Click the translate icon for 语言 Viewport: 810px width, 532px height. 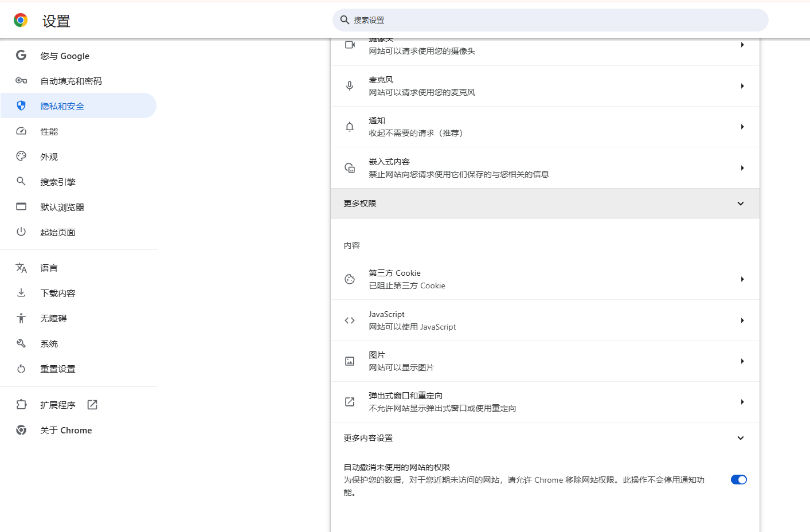pyautogui.click(x=21, y=268)
